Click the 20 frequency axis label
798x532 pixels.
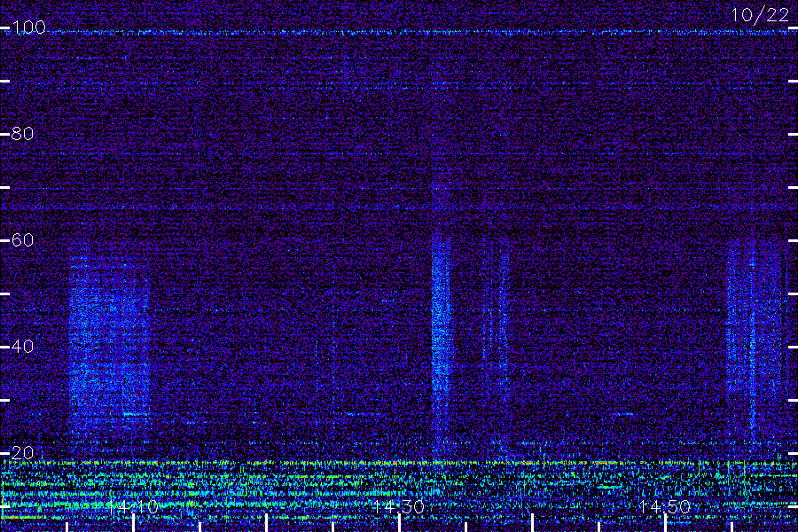[x=23, y=452]
